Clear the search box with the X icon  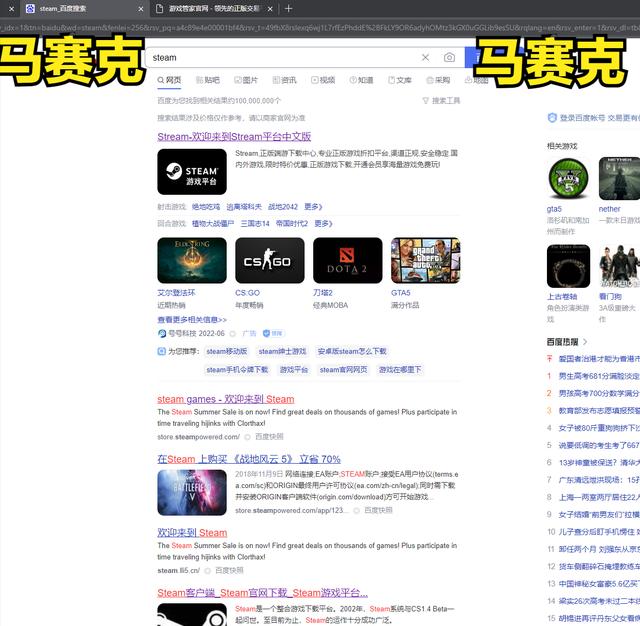(x=425, y=58)
